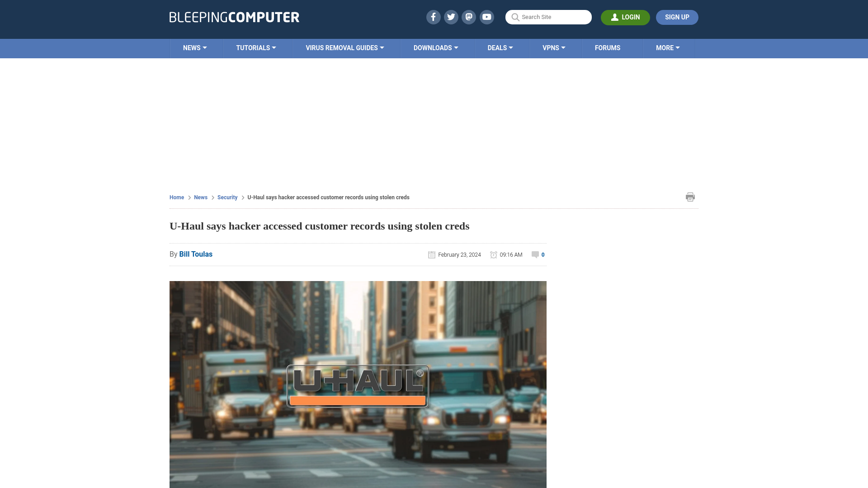
Task: Expand the MORE navigation dropdown
Action: pyautogui.click(x=667, y=47)
